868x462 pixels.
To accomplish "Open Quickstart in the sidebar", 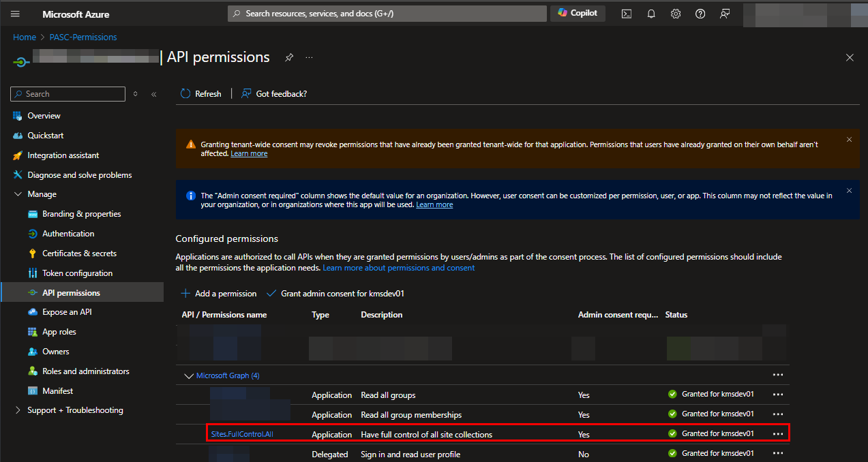I will pyautogui.click(x=46, y=136).
